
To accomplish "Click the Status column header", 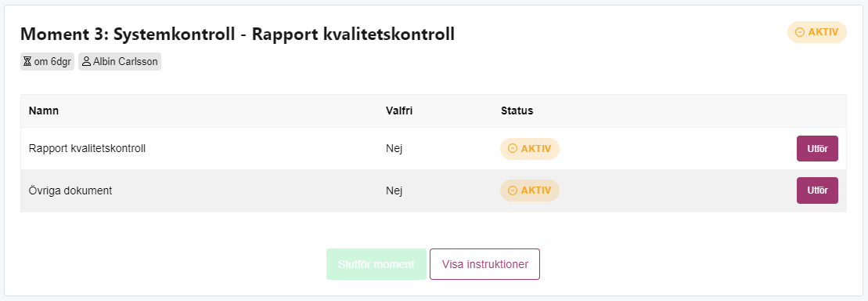I will click(517, 111).
